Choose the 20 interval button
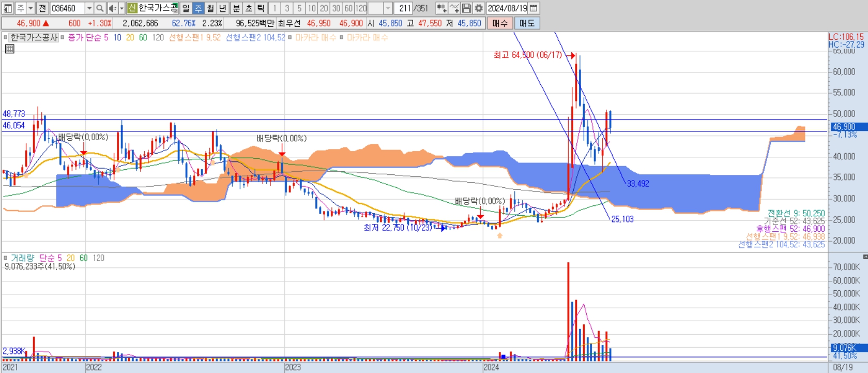The image size is (868, 373). [x=324, y=8]
